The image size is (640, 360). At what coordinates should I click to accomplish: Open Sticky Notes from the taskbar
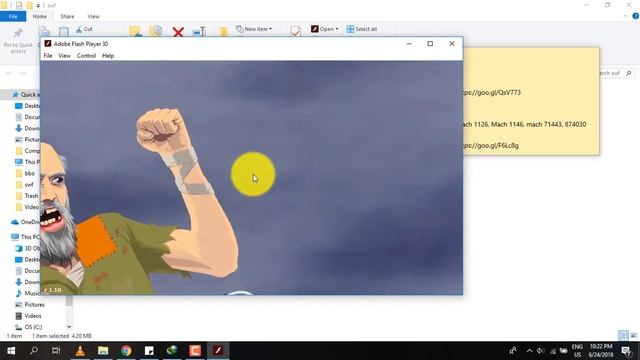pos(149,351)
